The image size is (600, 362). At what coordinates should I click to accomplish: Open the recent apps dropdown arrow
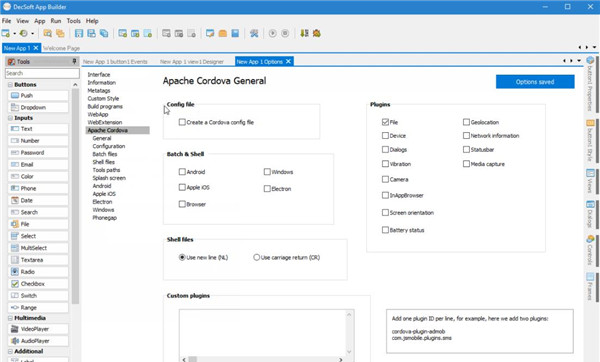(33, 34)
